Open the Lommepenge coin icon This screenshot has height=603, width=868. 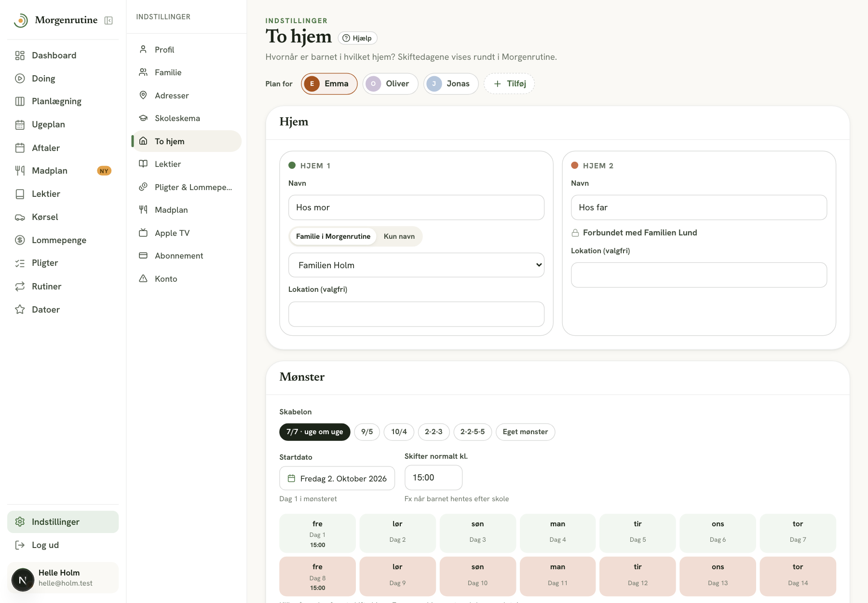(x=20, y=240)
